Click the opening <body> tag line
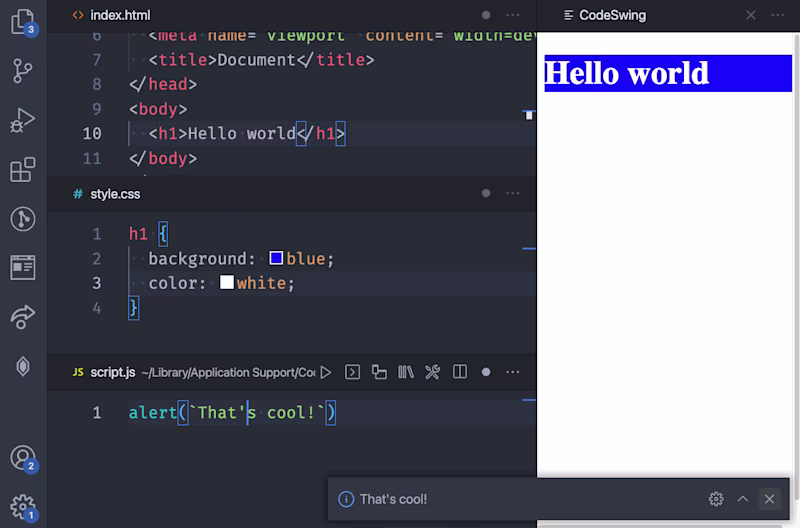Image resolution: width=800 pixels, height=528 pixels. 158,109
